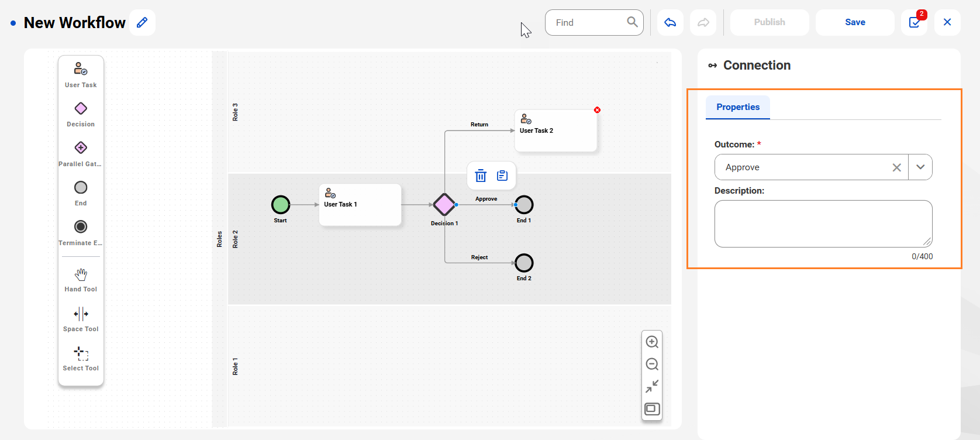Click the Role 3 lane header

(x=236, y=112)
